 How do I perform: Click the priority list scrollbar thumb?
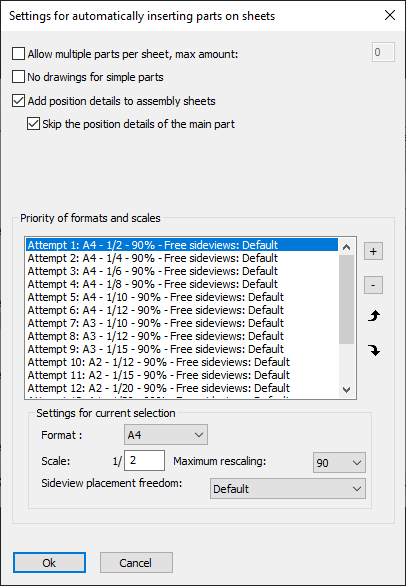coord(347,299)
